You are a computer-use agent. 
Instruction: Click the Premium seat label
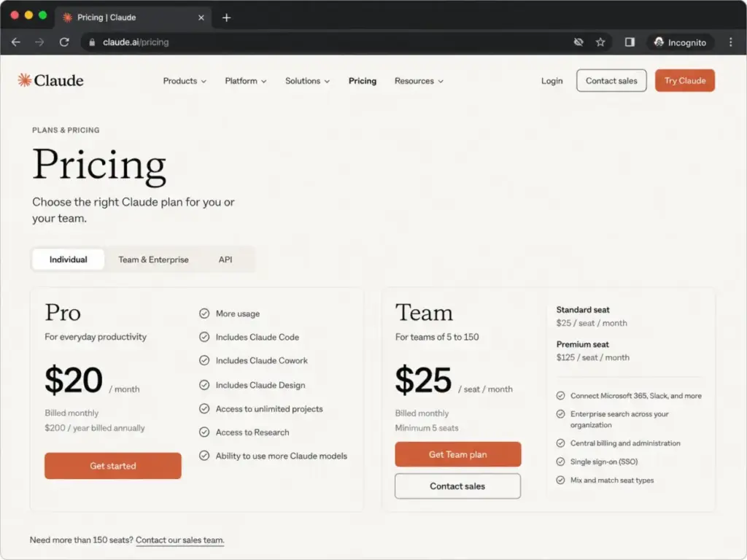point(582,344)
